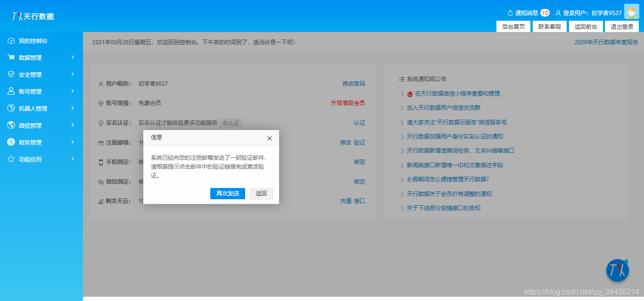Click the 用户昵称 person icon

101,84
